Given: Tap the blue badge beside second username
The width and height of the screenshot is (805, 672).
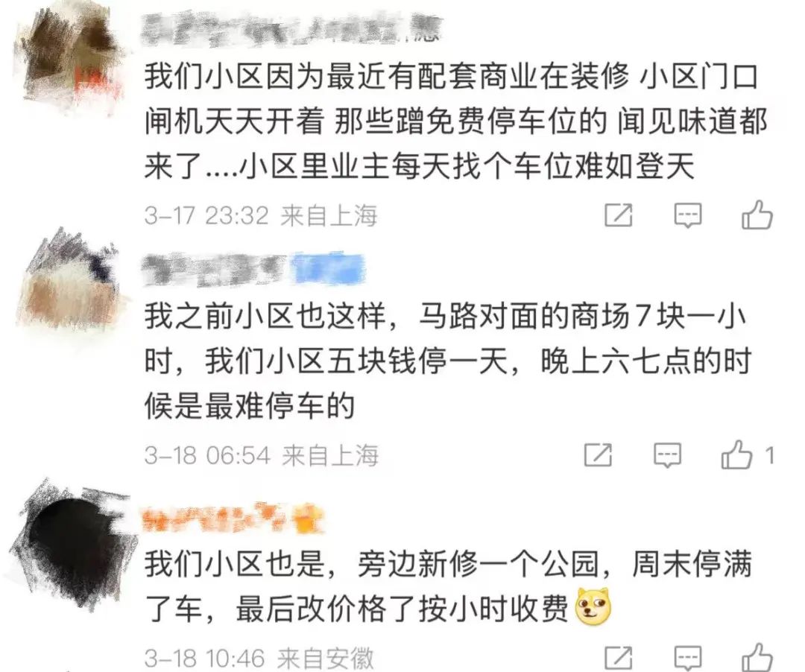Looking at the screenshot, I should point(327,269).
